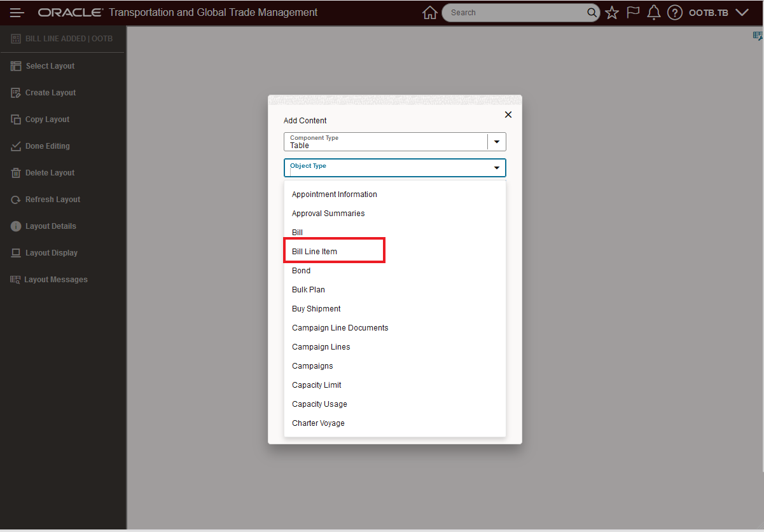Select Buy Shipment in the Object Type list
The width and height of the screenshot is (764, 532).
coord(316,308)
